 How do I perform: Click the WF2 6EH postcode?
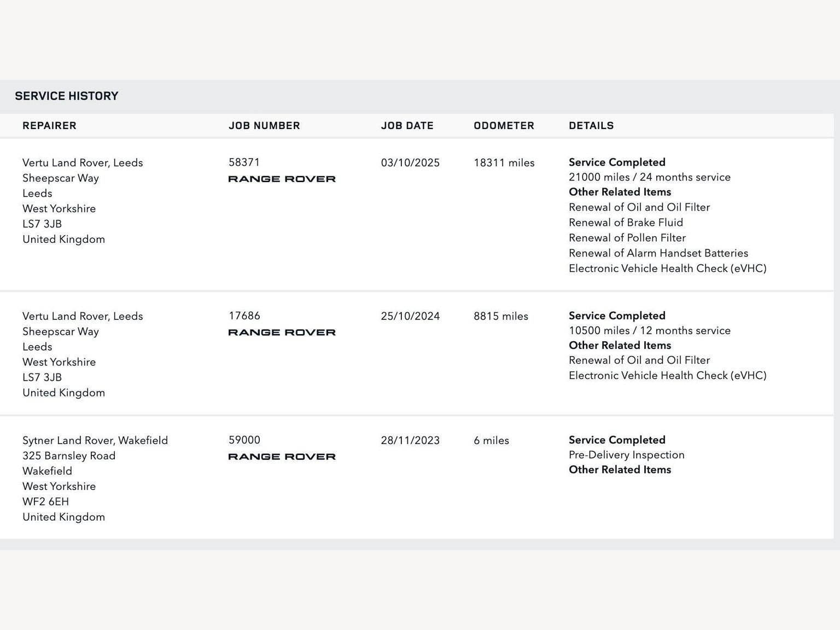click(x=45, y=502)
